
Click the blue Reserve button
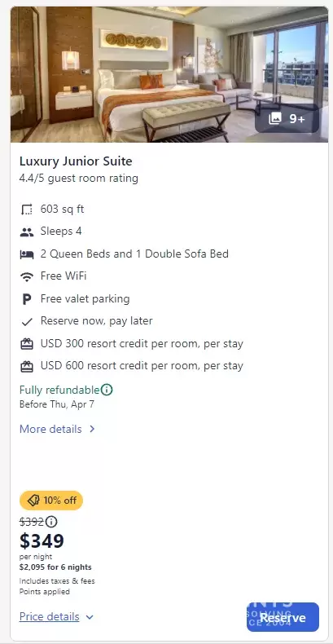click(283, 617)
